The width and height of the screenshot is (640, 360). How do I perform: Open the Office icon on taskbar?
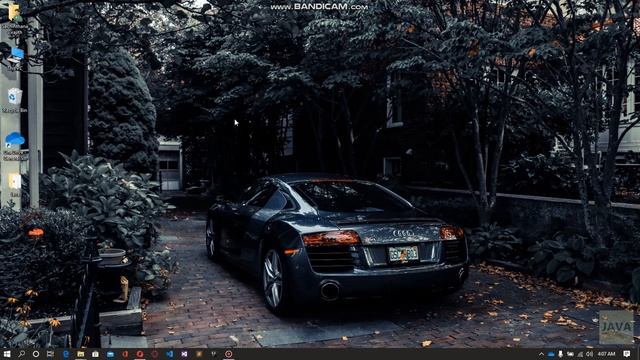pyautogui.click(x=125, y=354)
